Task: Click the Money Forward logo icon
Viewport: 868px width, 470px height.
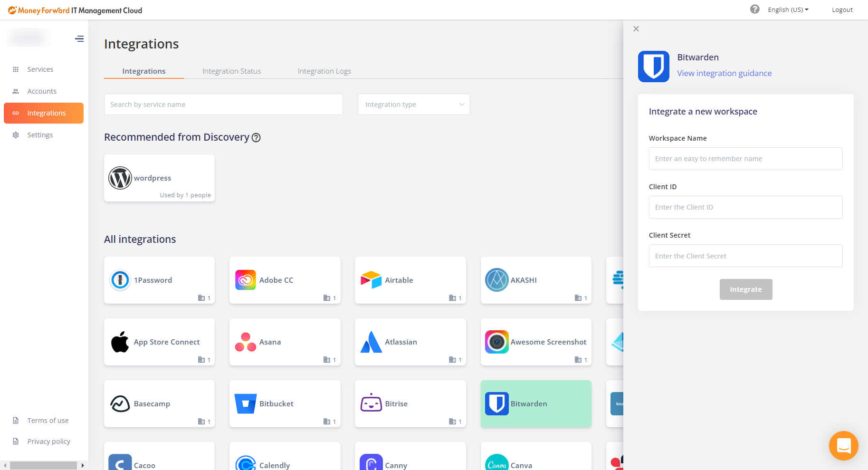Action: (12, 10)
